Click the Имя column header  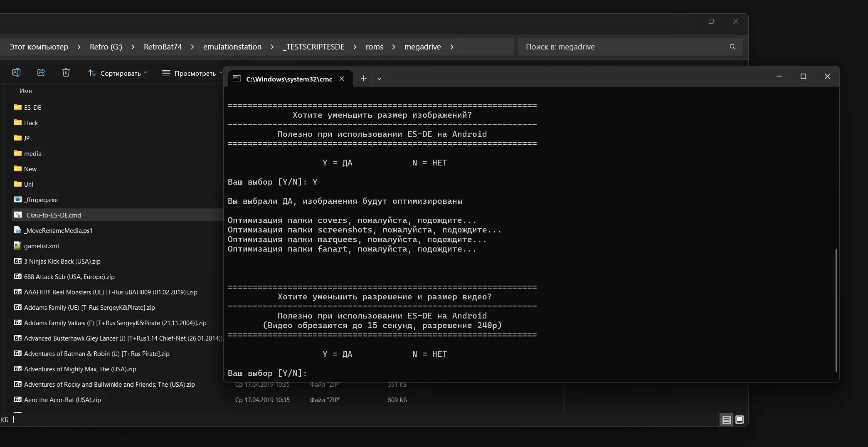point(26,91)
